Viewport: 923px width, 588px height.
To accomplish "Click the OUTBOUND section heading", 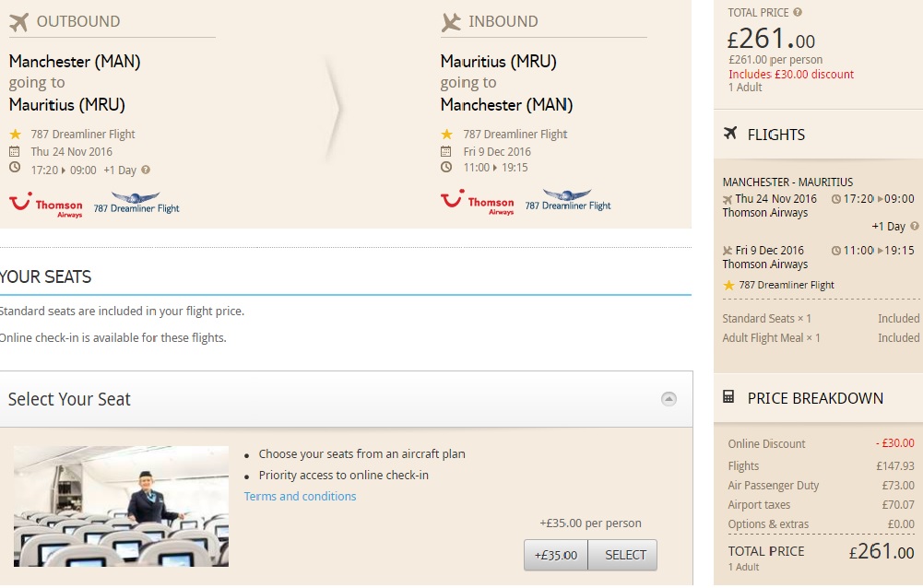I will [78, 22].
